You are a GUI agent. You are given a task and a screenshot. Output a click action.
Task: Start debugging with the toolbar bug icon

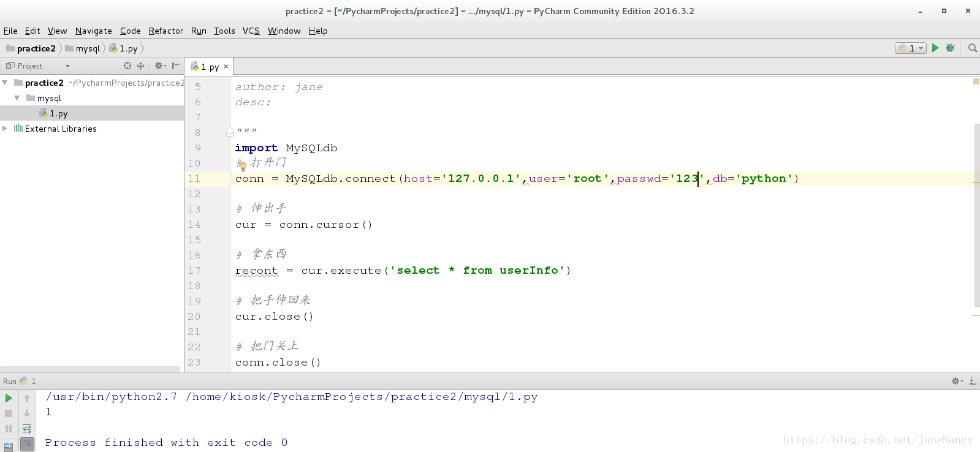pos(951,48)
